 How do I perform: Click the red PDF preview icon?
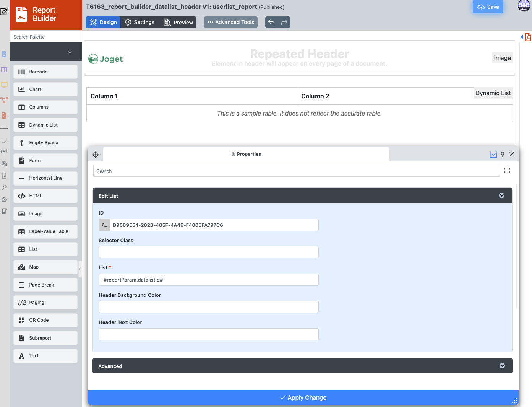pos(528,37)
